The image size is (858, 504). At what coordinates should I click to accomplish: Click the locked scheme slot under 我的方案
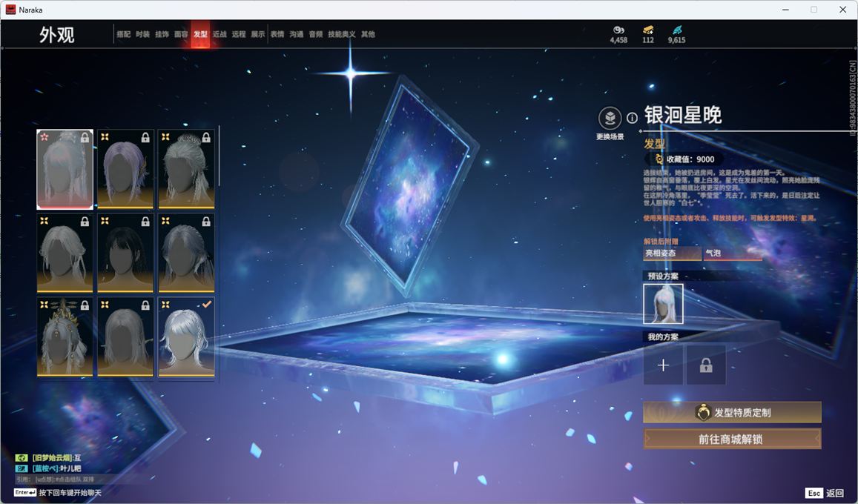tap(707, 365)
